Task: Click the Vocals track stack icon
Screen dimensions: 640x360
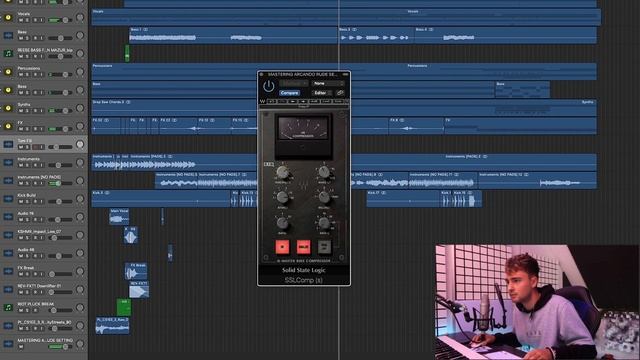Action: pos(8,18)
